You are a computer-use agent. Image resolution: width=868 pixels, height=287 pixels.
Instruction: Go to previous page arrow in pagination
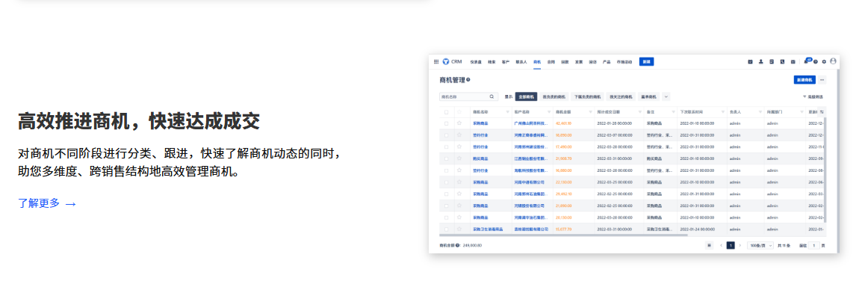(x=722, y=245)
